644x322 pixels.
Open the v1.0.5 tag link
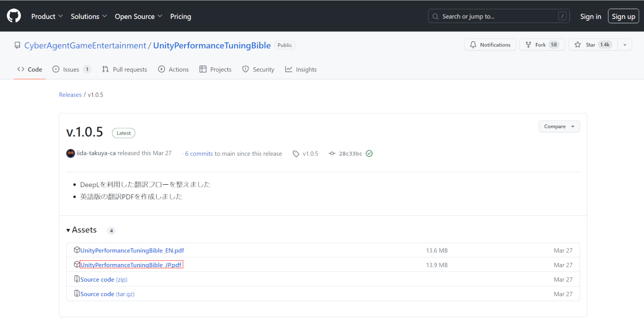(310, 154)
